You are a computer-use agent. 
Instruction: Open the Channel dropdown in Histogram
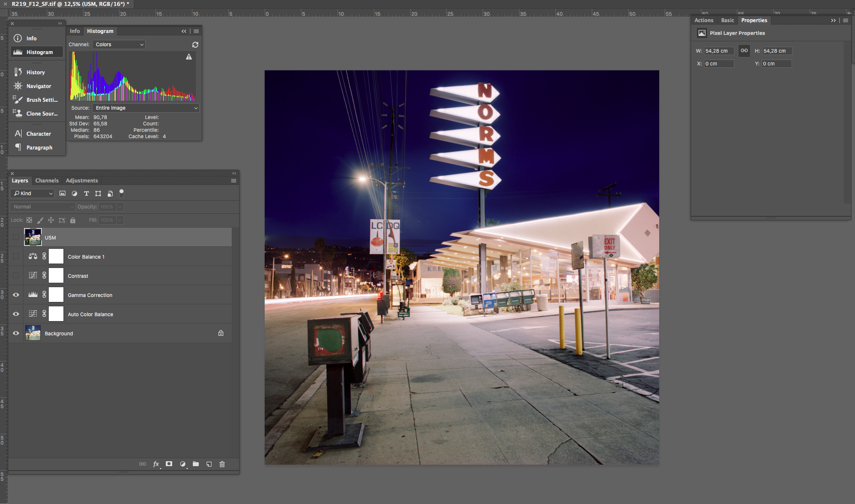tap(118, 44)
